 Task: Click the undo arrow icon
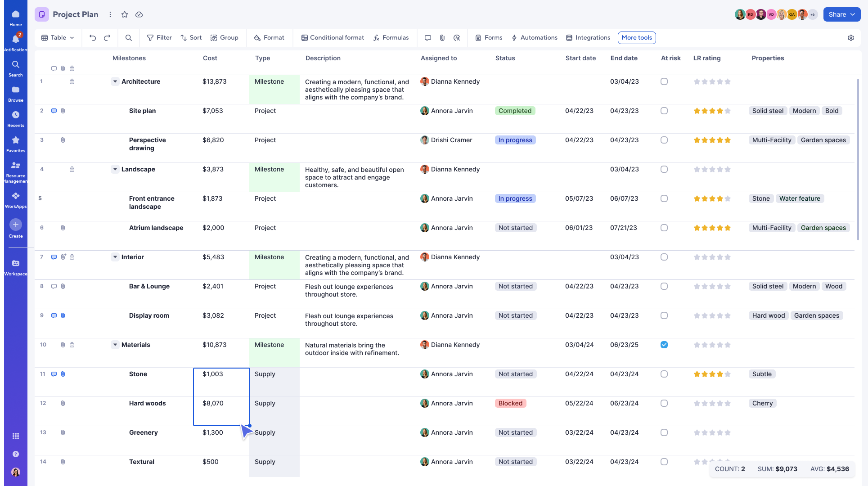pos(93,38)
